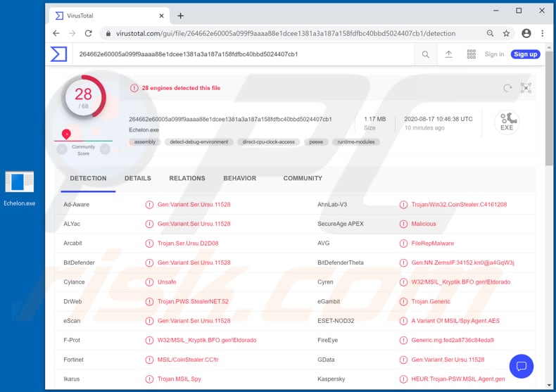
Task: Click the peexe tag
Action: tap(316, 141)
